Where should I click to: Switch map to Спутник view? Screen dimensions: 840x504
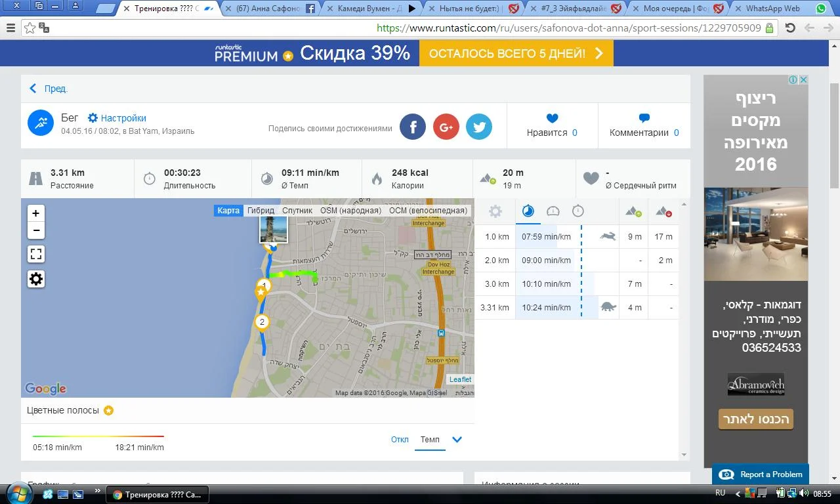pos(297,211)
